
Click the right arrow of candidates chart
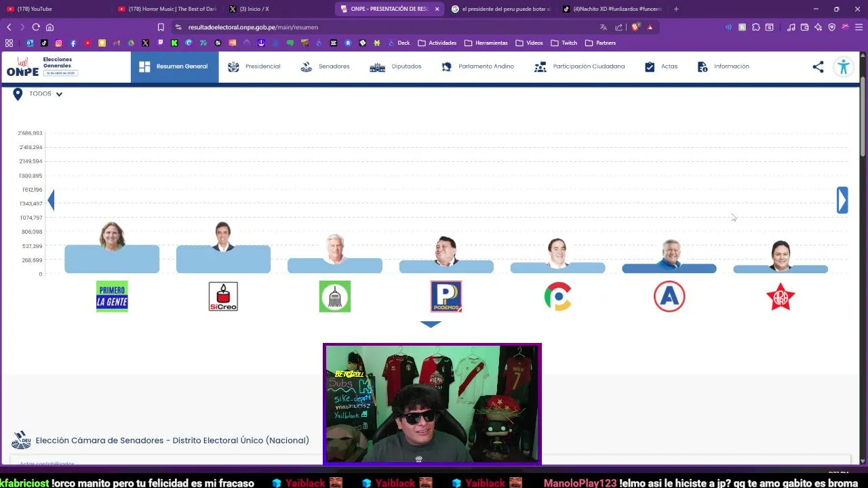pos(842,200)
